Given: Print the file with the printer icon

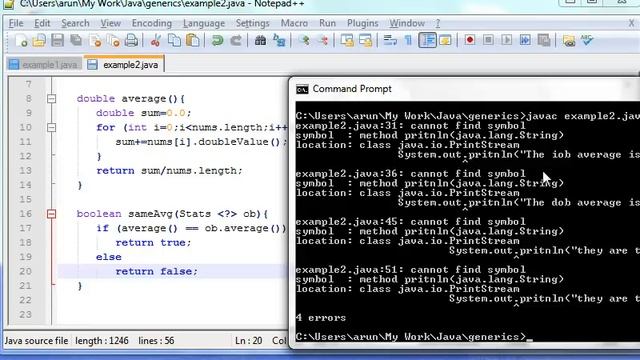Looking at the screenshot, I should click(131, 40).
